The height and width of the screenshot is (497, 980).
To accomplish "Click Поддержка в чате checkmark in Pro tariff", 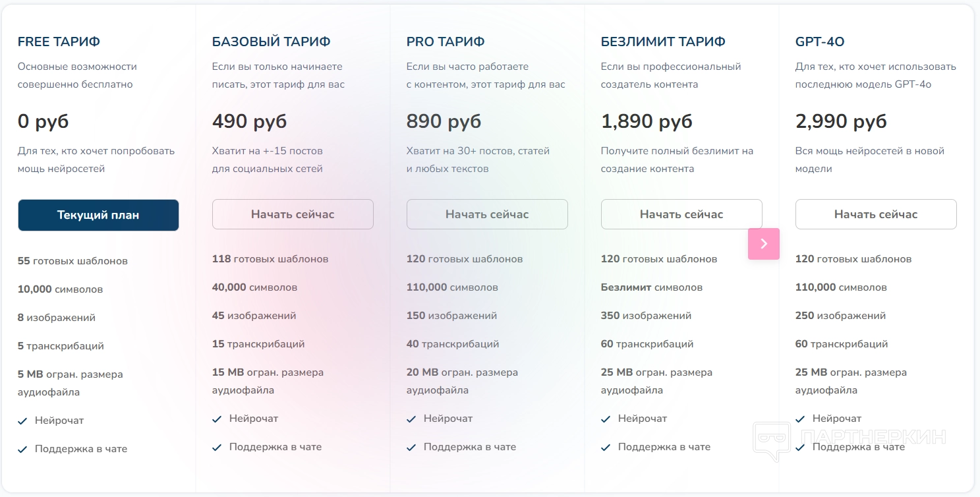I will pos(411,447).
